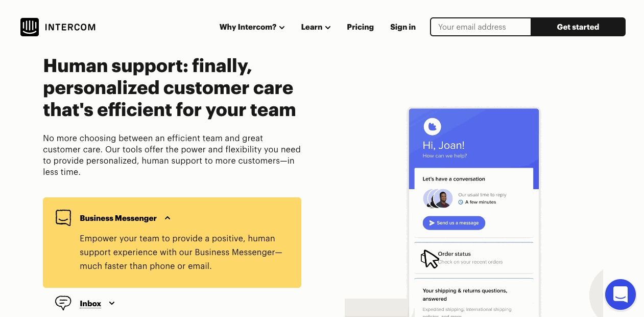
Task: Click the Intercom logo icon
Action: tap(30, 27)
